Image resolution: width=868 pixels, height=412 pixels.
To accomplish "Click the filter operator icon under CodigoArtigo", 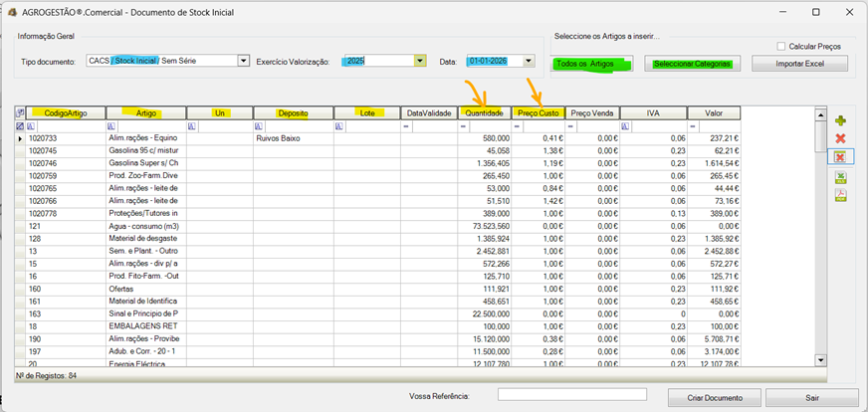I will pos(32,126).
